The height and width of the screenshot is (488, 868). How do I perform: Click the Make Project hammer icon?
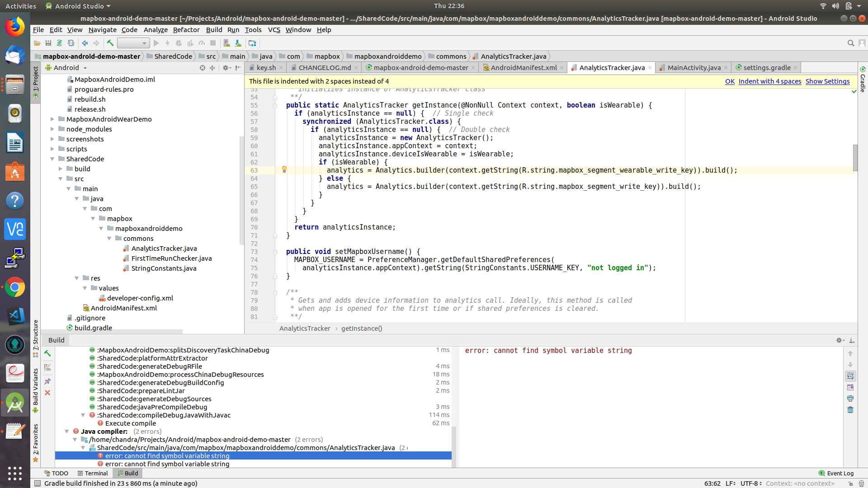pos(110,43)
